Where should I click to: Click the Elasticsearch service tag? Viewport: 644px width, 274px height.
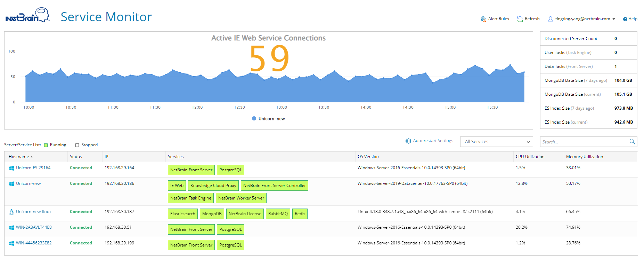pos(183,214)
